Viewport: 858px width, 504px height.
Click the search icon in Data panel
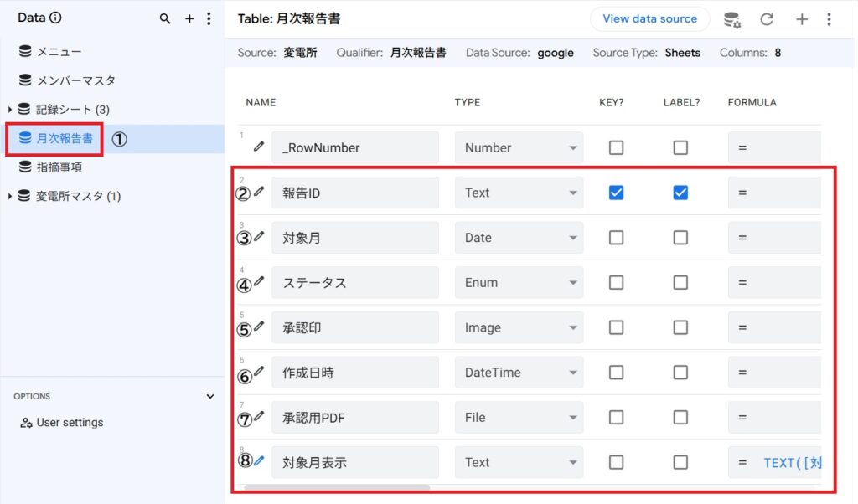click(x=165, y=18)
